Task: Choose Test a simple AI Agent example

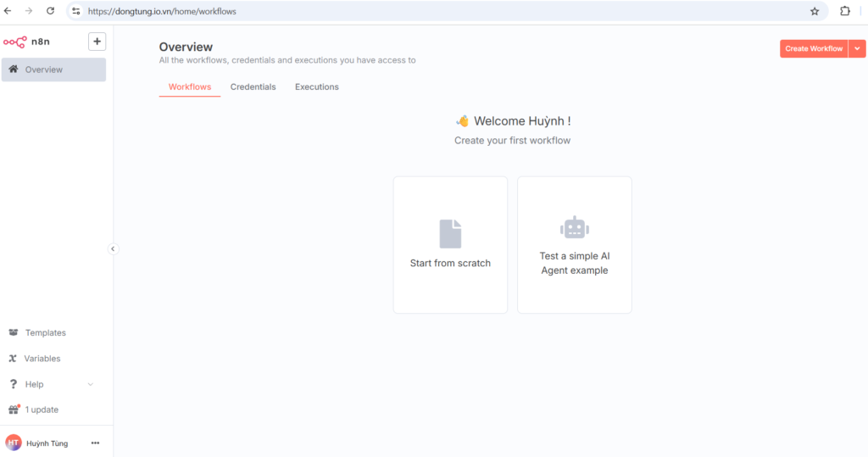Action: coord(575,245)
